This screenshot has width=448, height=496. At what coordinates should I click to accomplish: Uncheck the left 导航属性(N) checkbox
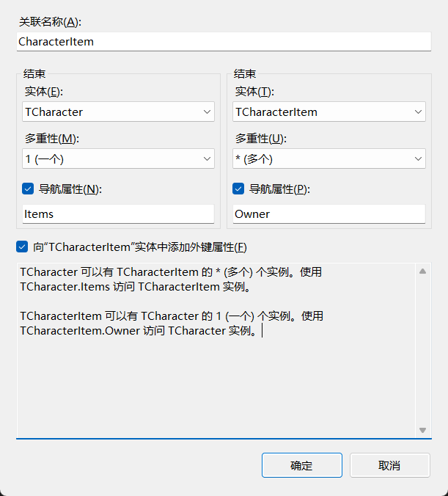[29, 189]
